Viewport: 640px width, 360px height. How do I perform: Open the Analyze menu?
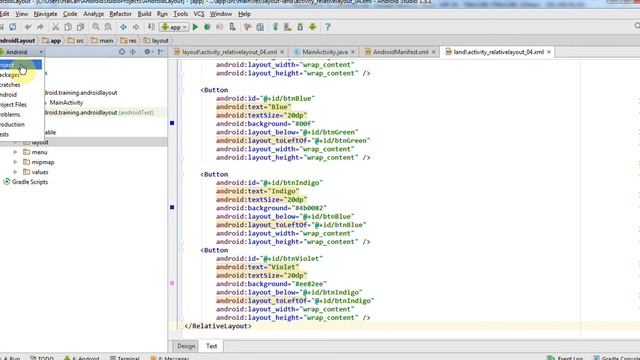point(93,14)
